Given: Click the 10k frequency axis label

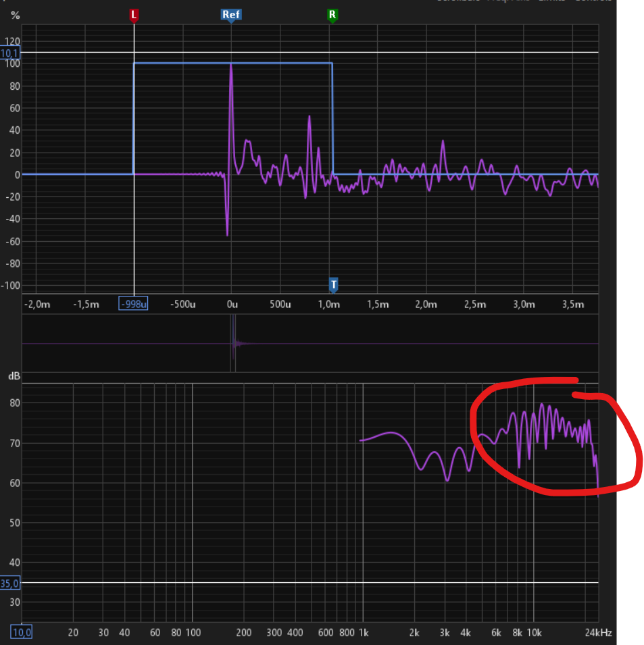Looking at the screenshot, I should click(534, 633).
